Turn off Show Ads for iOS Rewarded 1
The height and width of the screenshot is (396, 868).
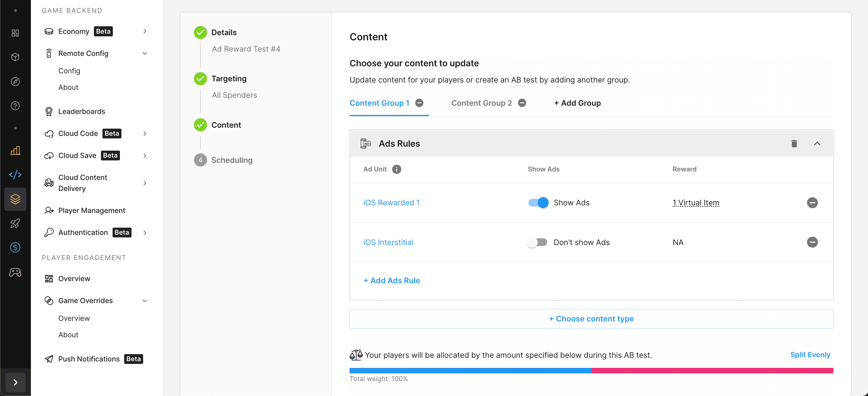pyautogui.click(x=538, y=203)
